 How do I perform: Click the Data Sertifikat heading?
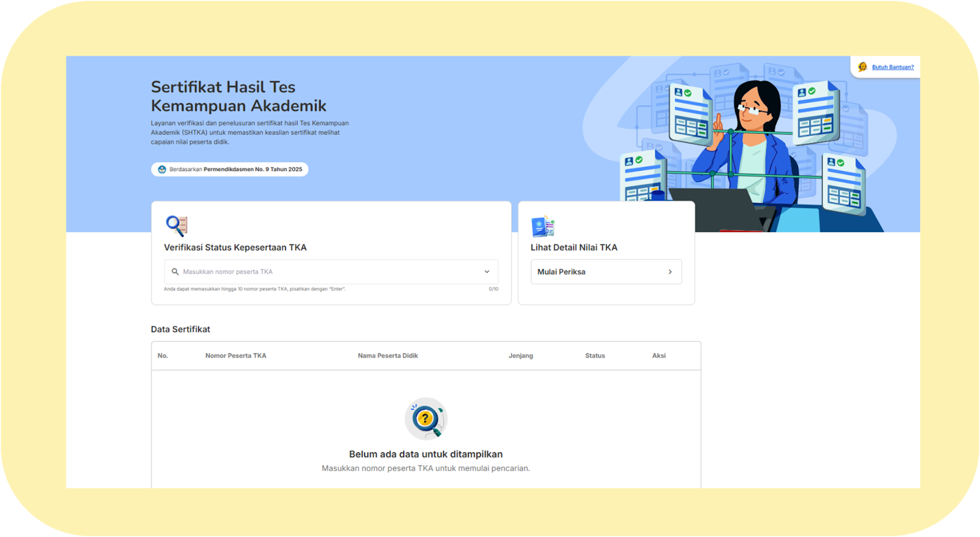click(x=180, y=329)
